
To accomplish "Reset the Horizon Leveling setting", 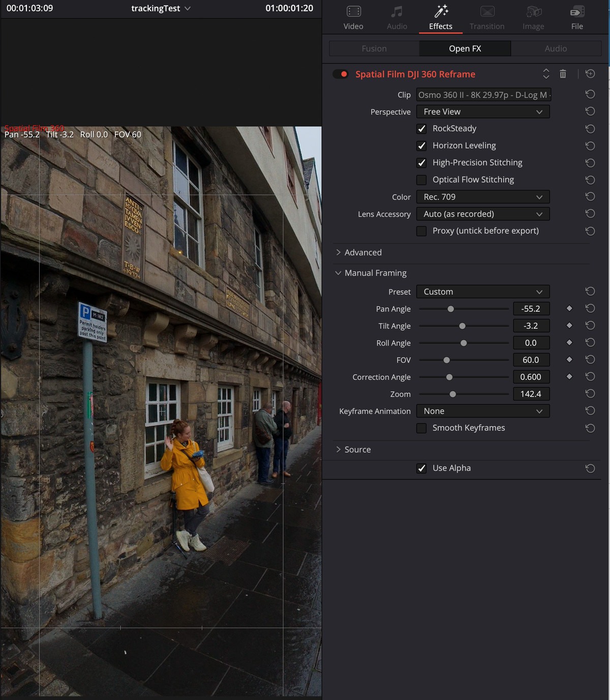I will click(x=590, y=145).
